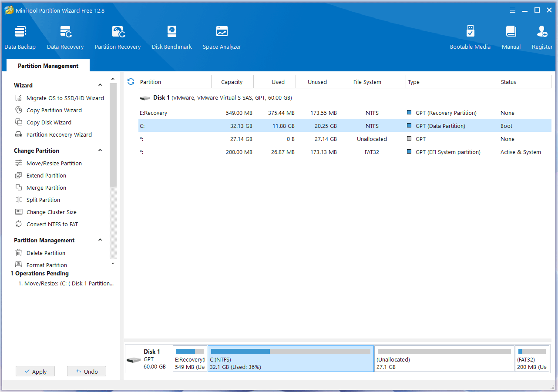This screenshot has height=392, width=558.
Task: Collapse the Partition Management sidebar section
Action: pyautogui.click(x=100, y=240)
